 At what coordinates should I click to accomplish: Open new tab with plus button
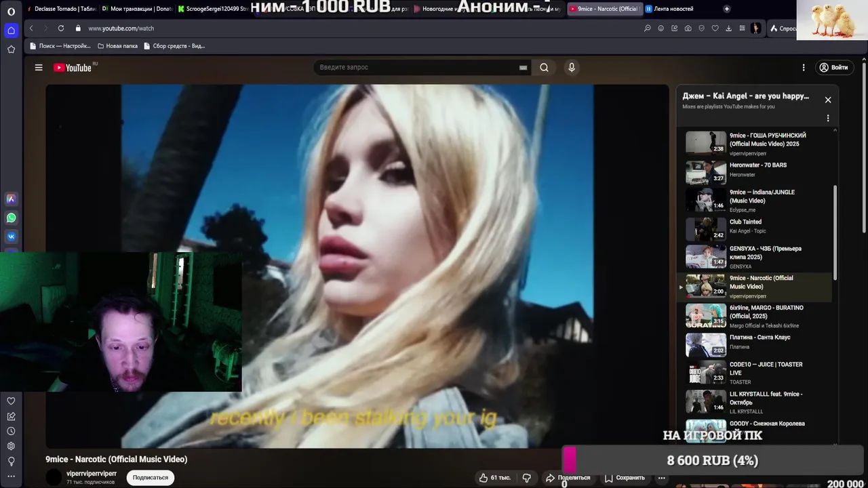click(x=727, y=9)
